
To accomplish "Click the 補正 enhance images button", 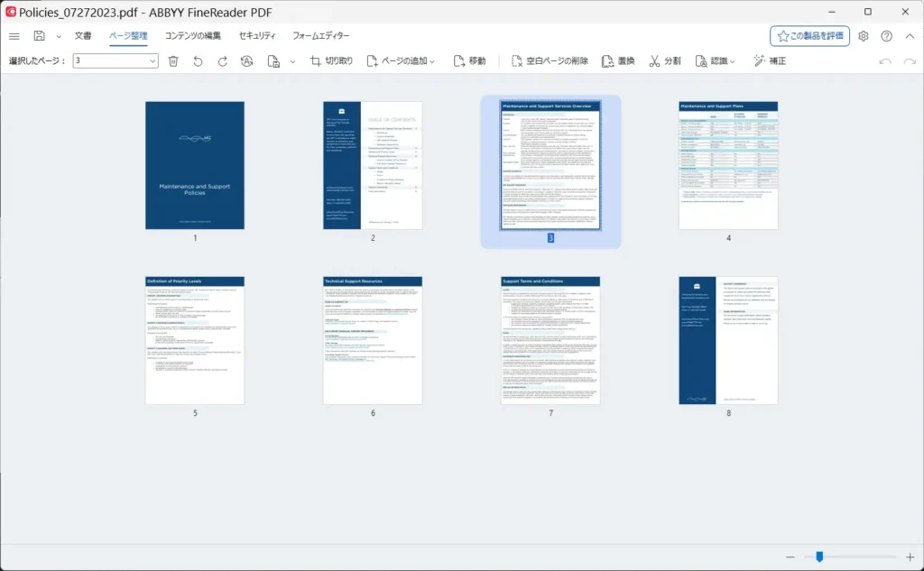I will [x=770, y=60].
